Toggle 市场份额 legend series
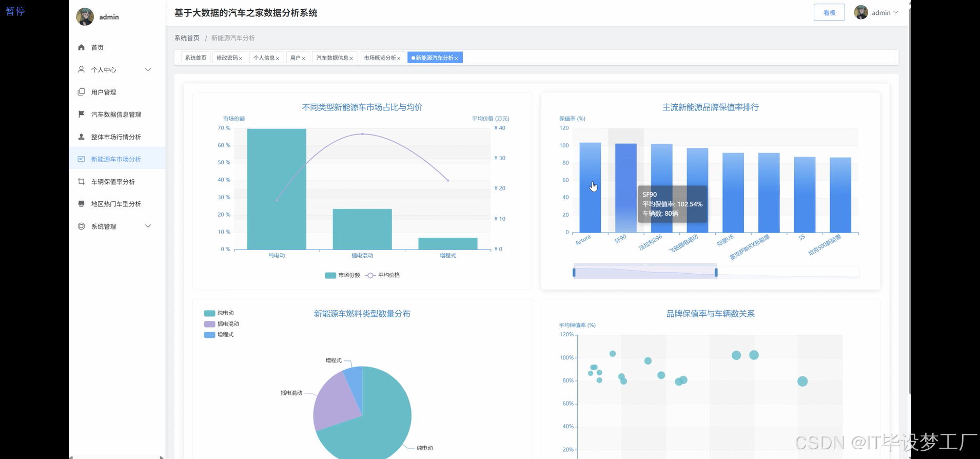This screenshot has width=980, height=459. tap(342, 275)
